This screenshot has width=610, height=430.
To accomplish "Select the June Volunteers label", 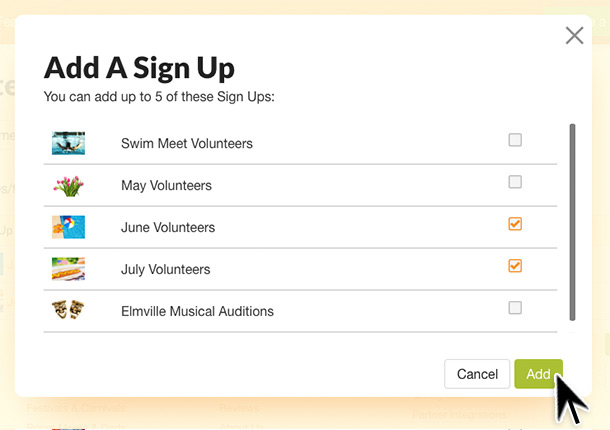I will tap(168, 227).
